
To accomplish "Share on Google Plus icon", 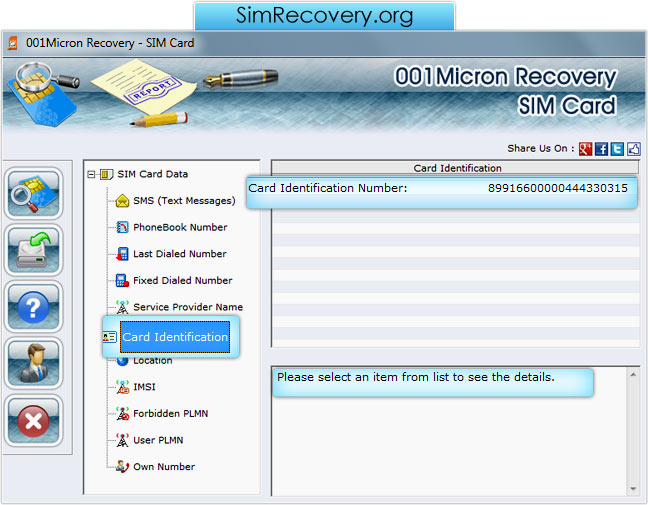I will [585, 149].
